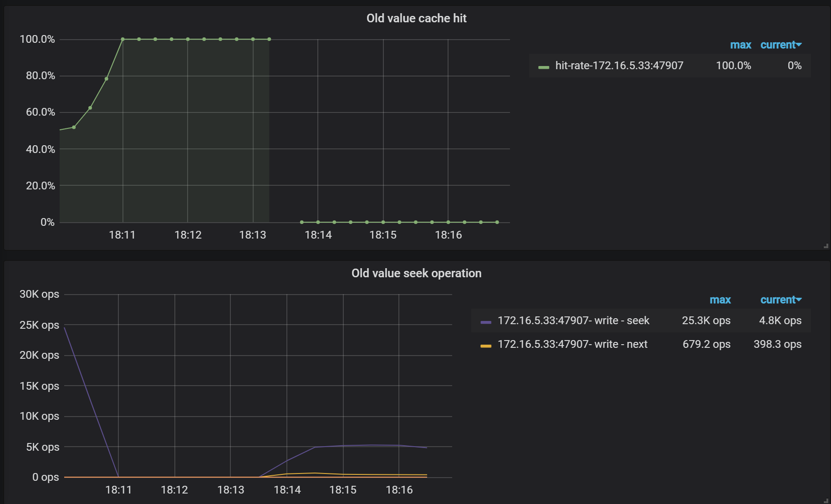Toggle the write - seek series visibility
The height and width of the screenshot is (504, 831).
(573, 321)
